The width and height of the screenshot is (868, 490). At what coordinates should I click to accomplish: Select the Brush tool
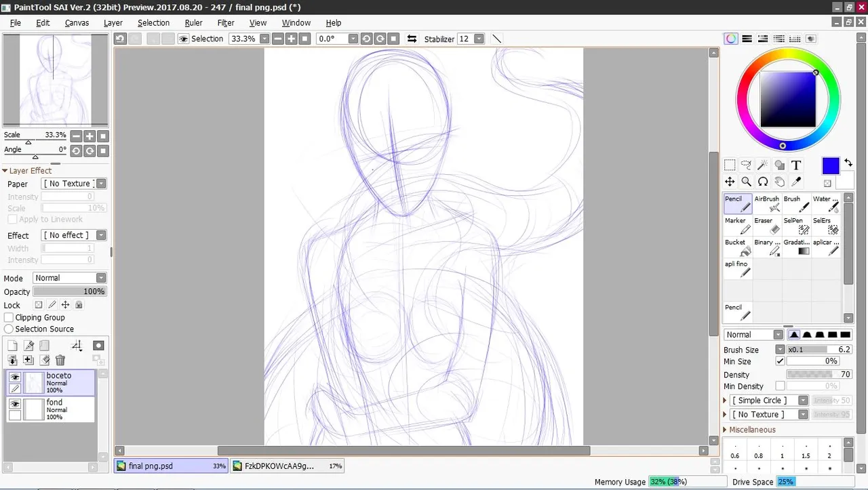tap(796, 204)
